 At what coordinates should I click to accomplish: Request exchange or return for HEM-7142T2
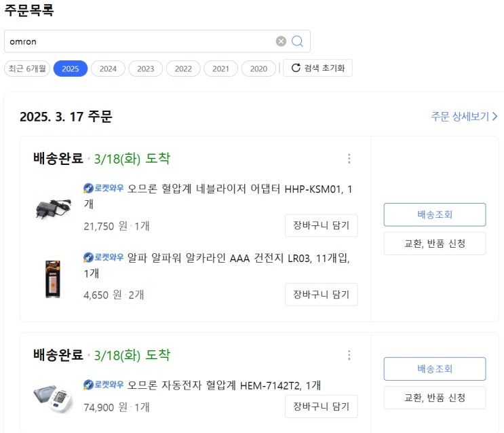point(435,398)
